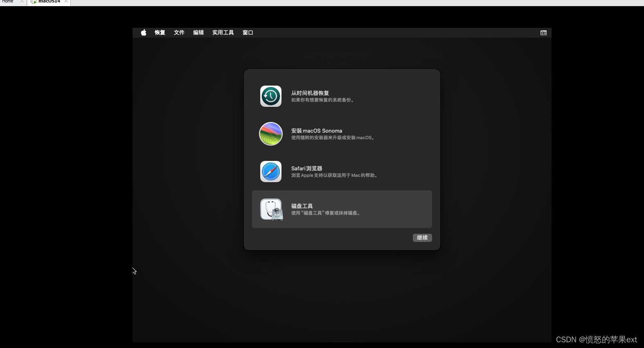644x348 pixels.
Task: Select the 从时间机器恢复 title text
Action: [x=310, y=93]
